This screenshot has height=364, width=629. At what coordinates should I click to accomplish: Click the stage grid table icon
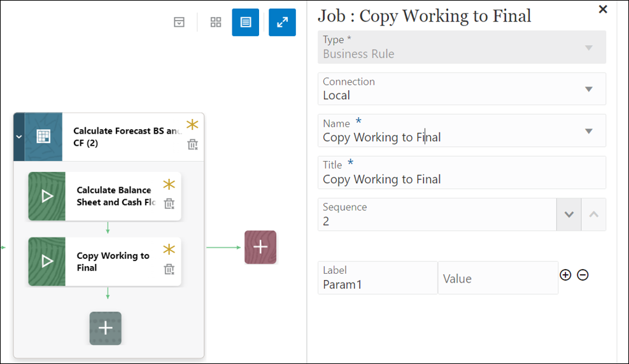point(43,137)
